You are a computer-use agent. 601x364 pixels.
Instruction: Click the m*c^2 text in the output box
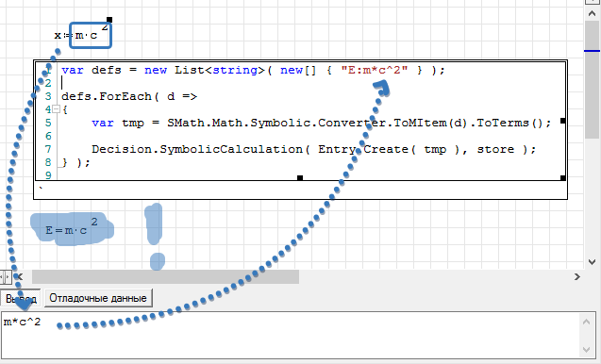pos(22,322)
